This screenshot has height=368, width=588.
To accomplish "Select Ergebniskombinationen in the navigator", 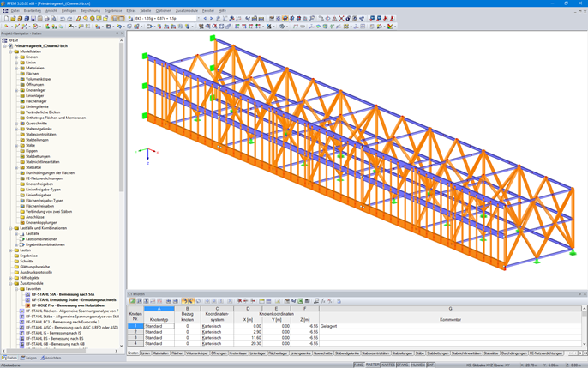I will click(x=45, y=244).
